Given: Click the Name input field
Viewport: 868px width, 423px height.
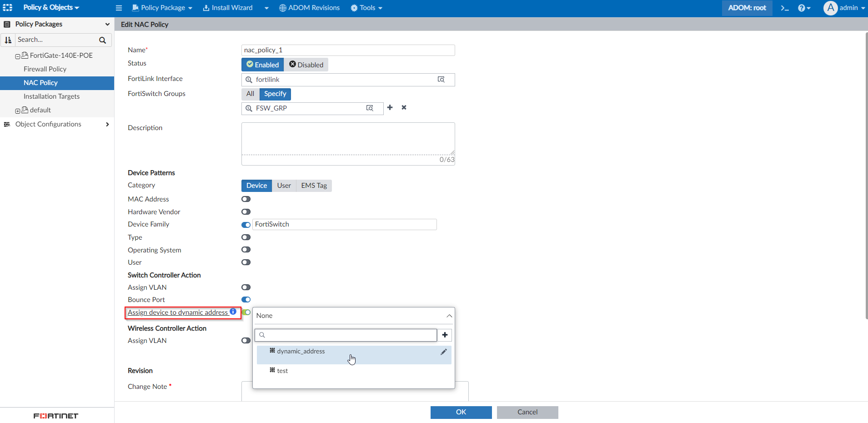Looking at the screenshot, I should click(x=348, y=50).
